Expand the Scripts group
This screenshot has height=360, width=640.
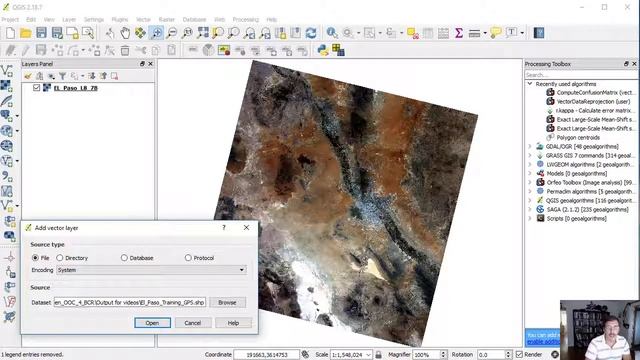click(x=530, y=218)
